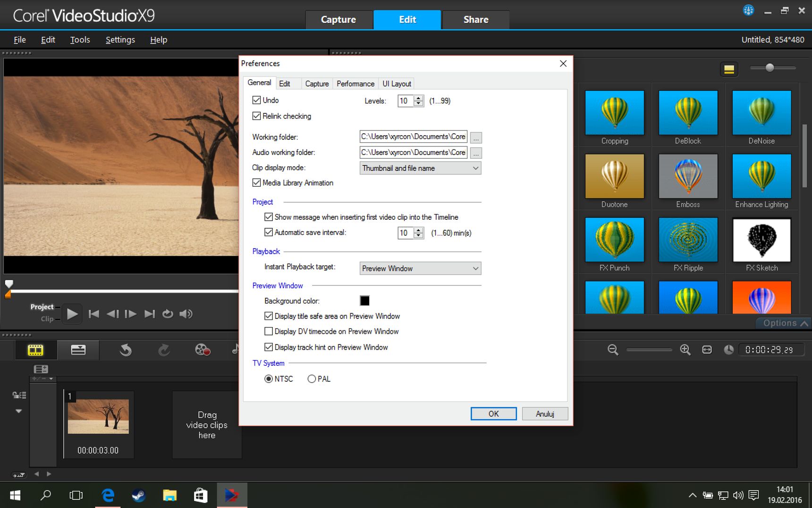Click the timeline zoom slider
Viewport: 812px width, 508px height.
coord(649,350)
